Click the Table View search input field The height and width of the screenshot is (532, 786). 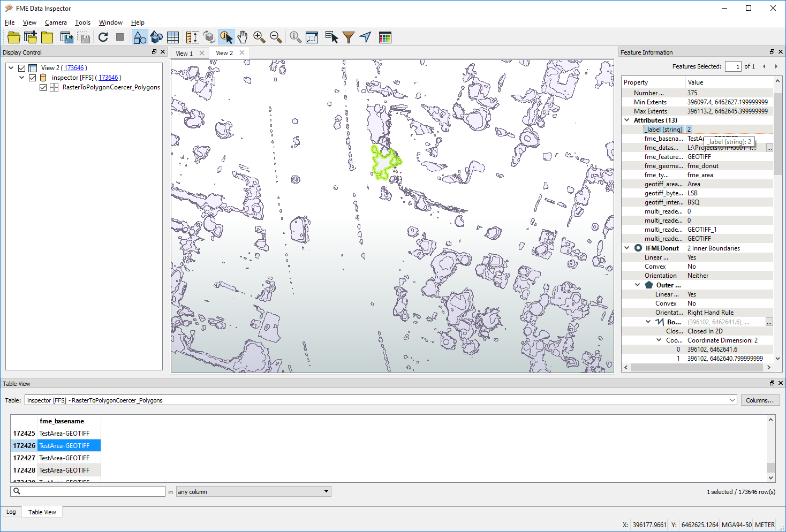coord(88,491)
